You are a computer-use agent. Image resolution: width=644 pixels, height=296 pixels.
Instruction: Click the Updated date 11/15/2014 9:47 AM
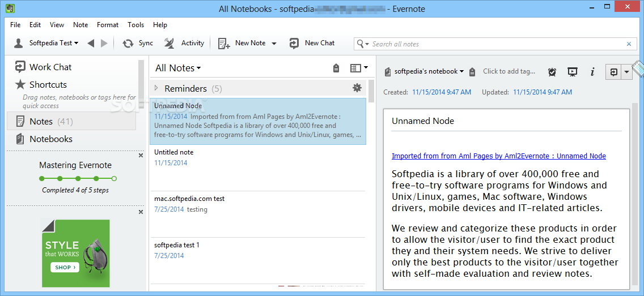pyautogui.click(x=543, y=92)
